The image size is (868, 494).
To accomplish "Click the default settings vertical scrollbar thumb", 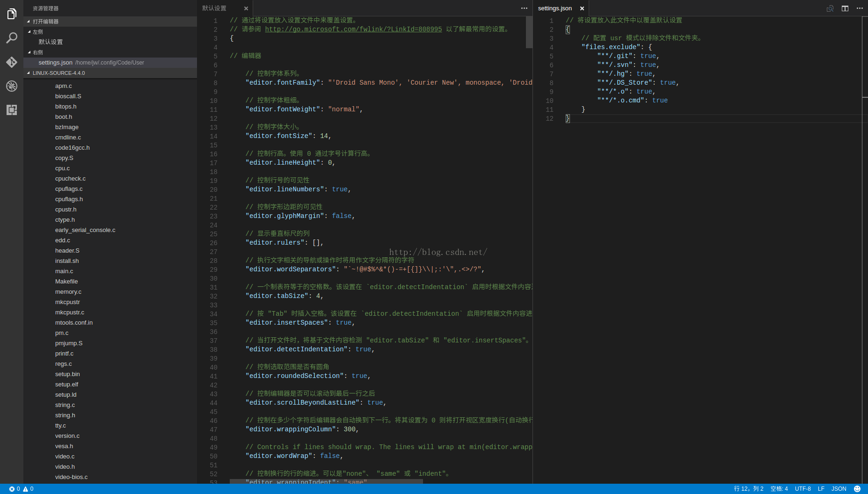I will pos(529,32).
